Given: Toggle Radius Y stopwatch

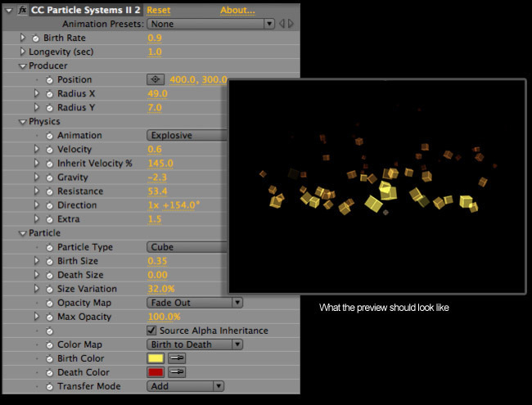Looking at the screenshot, I should point(49,108).
